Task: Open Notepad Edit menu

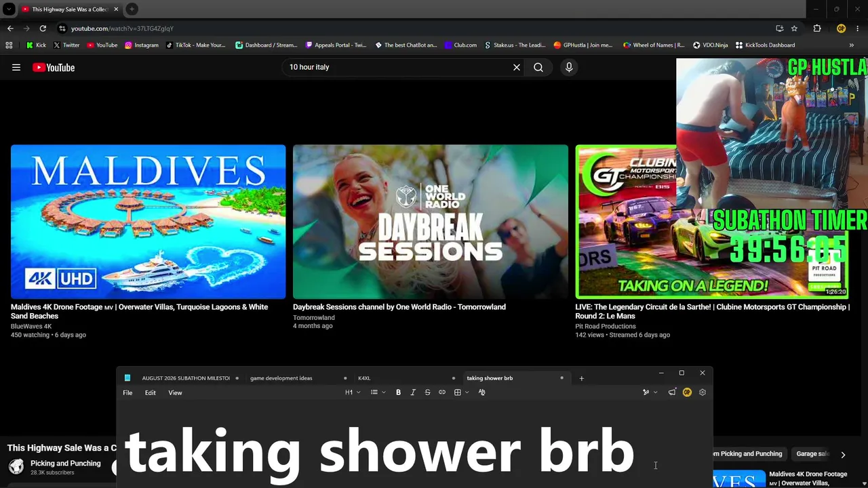Action: 150,392
